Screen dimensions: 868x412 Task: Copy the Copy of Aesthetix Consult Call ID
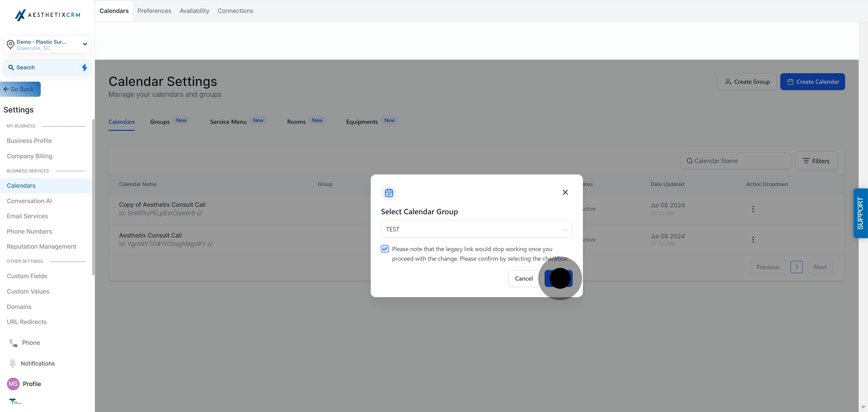tap(200, 213)
